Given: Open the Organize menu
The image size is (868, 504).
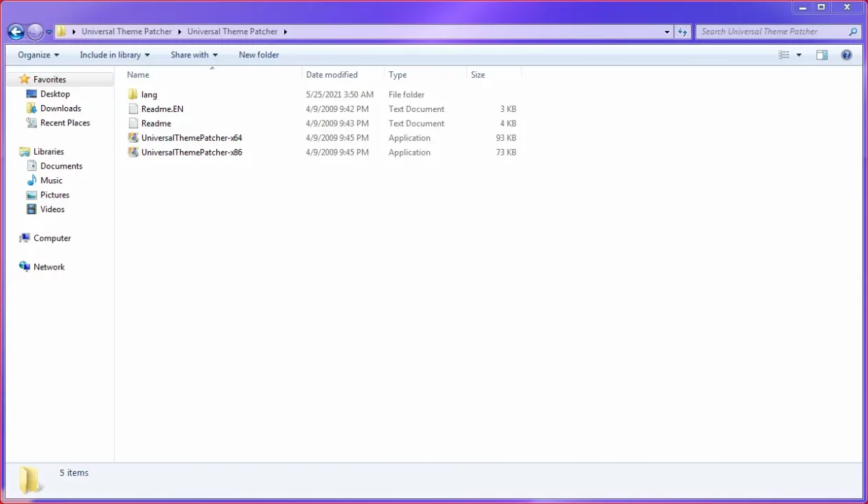Looking at the screenshot, I should click(x=38, y=55).
